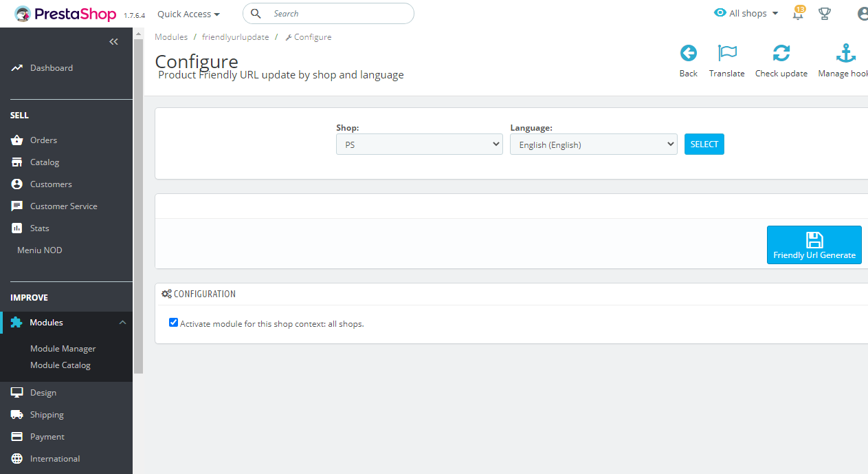Click friendlyurlupdate breadcrumb link
Image resolution: width=868 pixels, height=474 pixels.
(x=236, y=37)
